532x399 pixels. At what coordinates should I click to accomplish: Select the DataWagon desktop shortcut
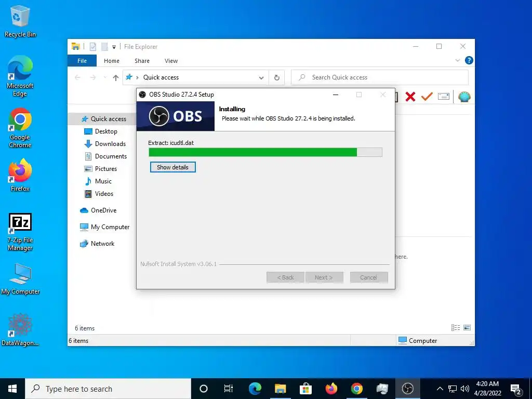20,330
